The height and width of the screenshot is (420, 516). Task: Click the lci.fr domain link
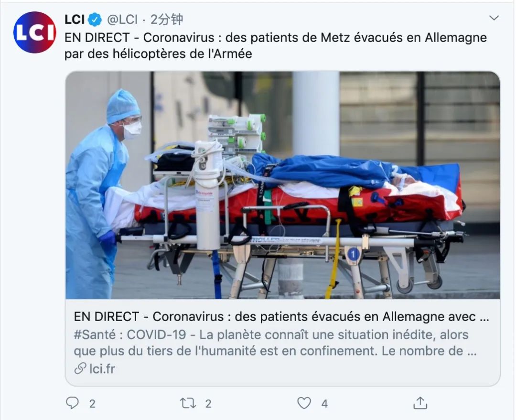point(102,369)
